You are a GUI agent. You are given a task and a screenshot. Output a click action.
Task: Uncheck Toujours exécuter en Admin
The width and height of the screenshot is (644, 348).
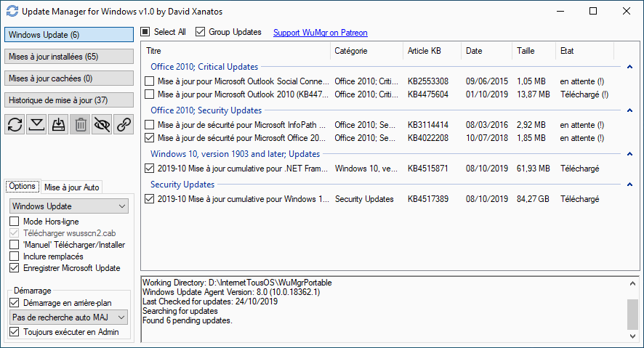click(15, 331)
